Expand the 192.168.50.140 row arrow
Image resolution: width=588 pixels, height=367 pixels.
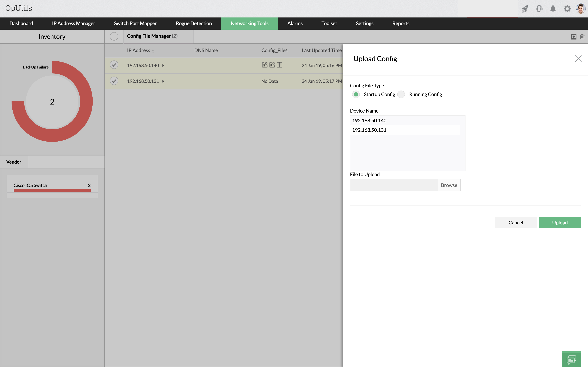click(x=163, y=66)
